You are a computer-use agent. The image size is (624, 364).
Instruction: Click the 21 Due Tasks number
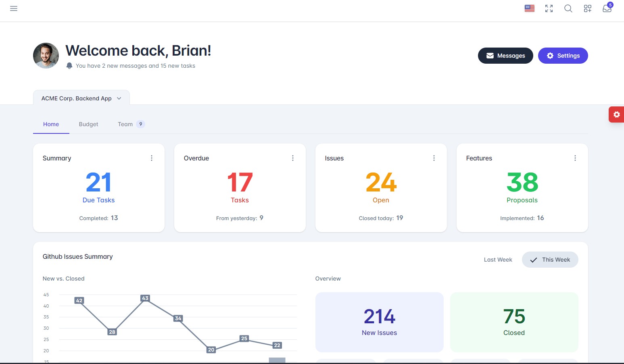pyautogui.click(x=99, y=182)
